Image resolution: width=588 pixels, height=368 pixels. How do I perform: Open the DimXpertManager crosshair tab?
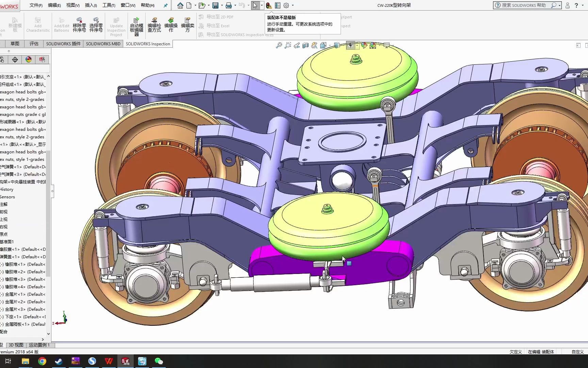15,60
